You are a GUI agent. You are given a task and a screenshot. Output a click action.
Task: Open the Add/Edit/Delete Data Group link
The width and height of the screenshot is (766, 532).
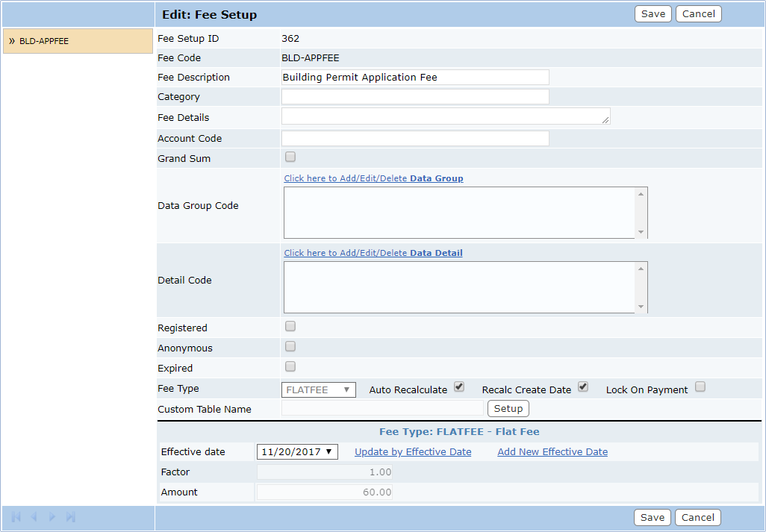[x=373, y=178]
